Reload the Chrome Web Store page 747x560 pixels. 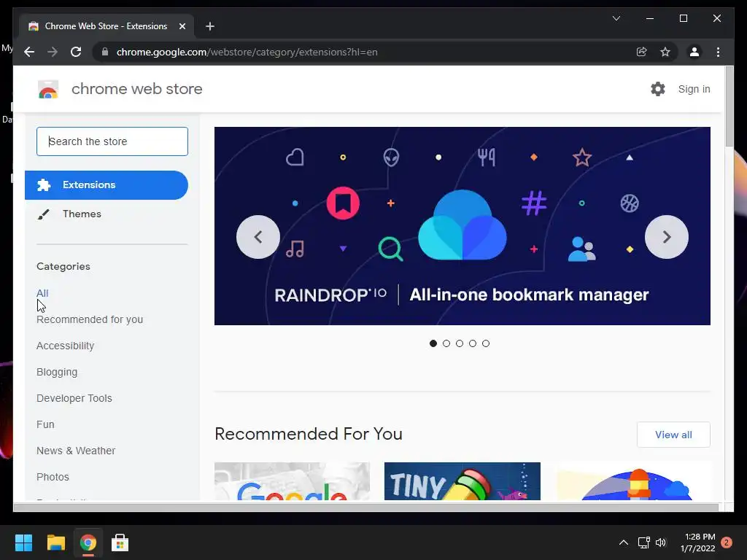click(76, 52)
